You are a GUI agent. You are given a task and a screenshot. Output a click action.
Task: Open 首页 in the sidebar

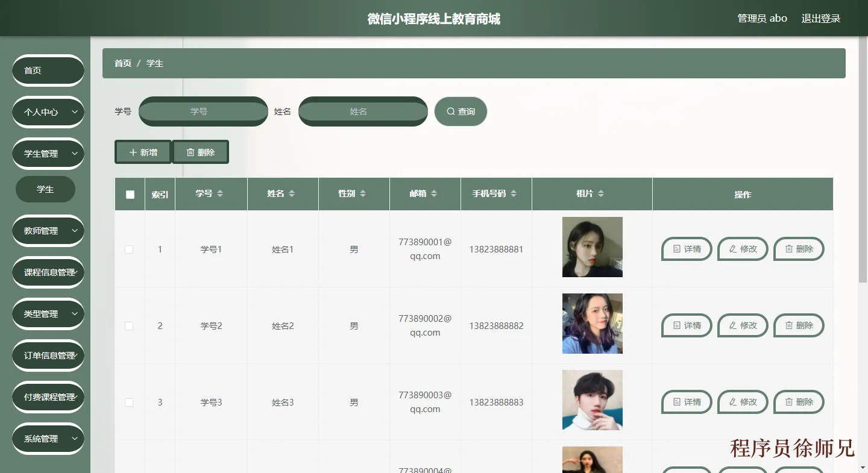pos(48,70)
